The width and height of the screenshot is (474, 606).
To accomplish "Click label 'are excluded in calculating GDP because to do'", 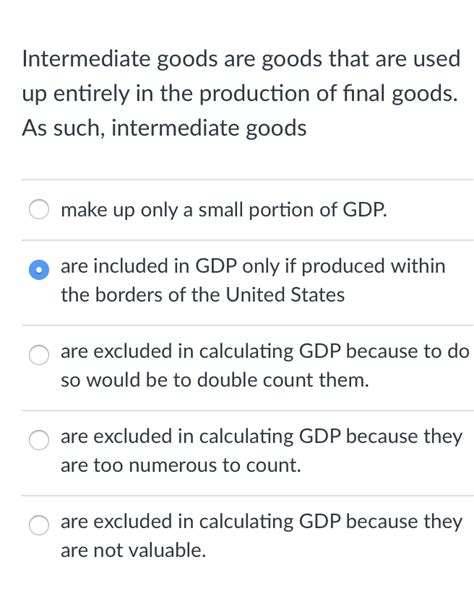I will point(265,352).
